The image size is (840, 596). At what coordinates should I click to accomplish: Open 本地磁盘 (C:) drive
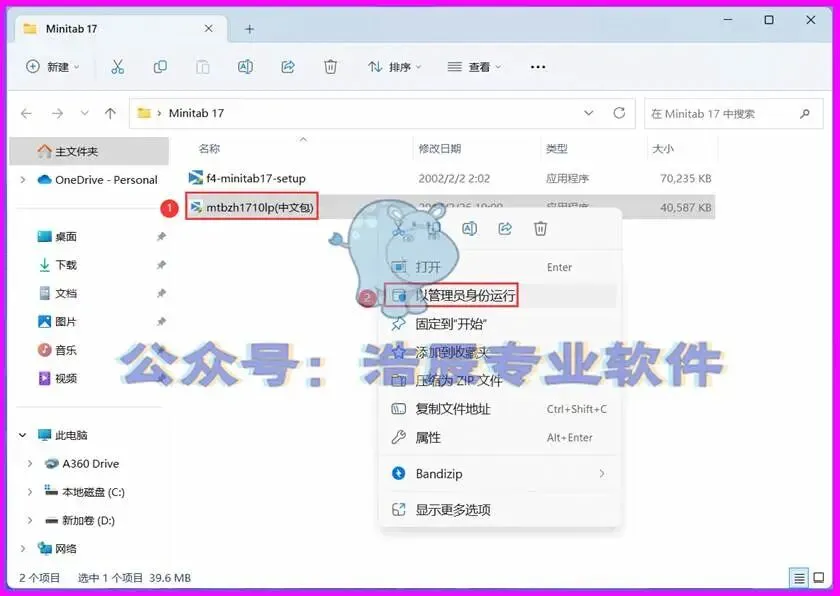pyautogui.click(x=85, y=492)
